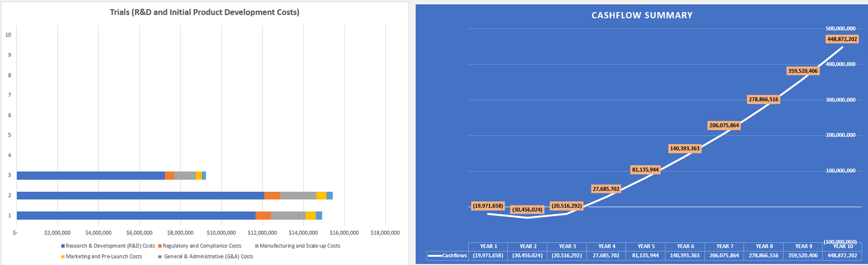
Task: Click the Marketing and Pre-Launch Costs legend entry
Action: 104,257
